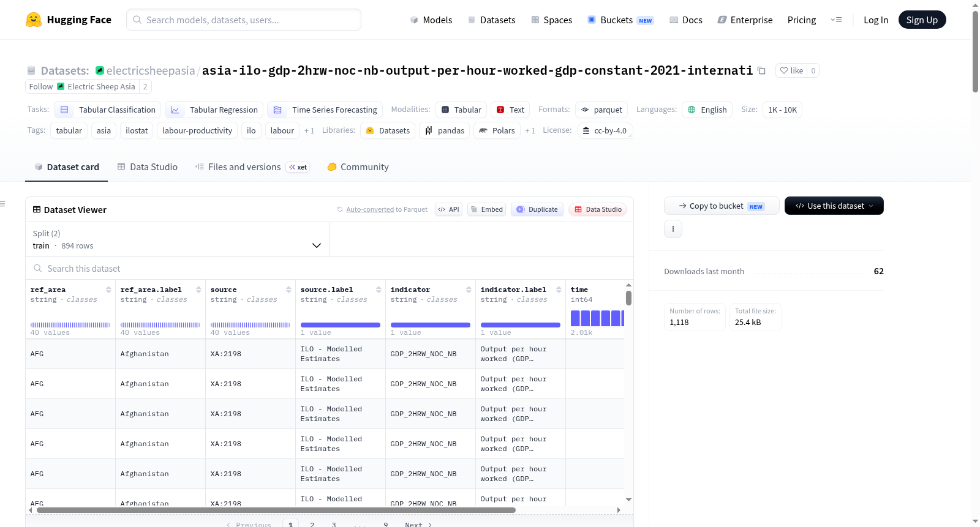
Task: Click the time column histogram
Action: [597, 318]
